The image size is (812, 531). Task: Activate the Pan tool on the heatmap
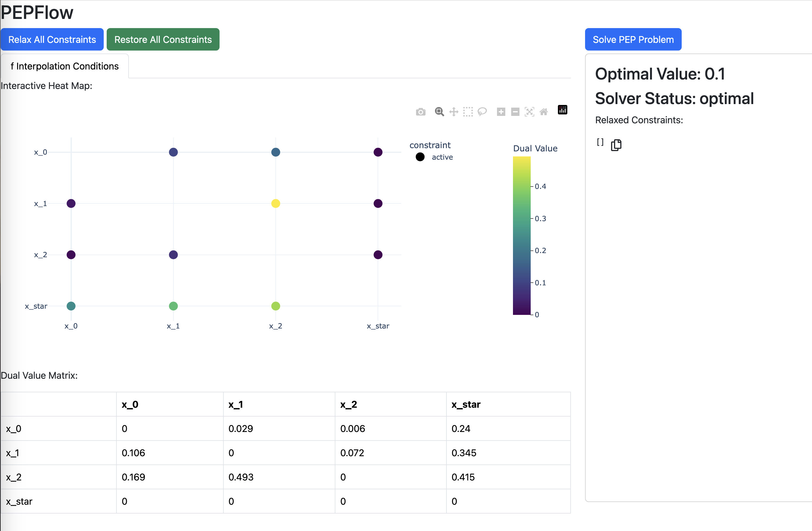coord(454,112)
